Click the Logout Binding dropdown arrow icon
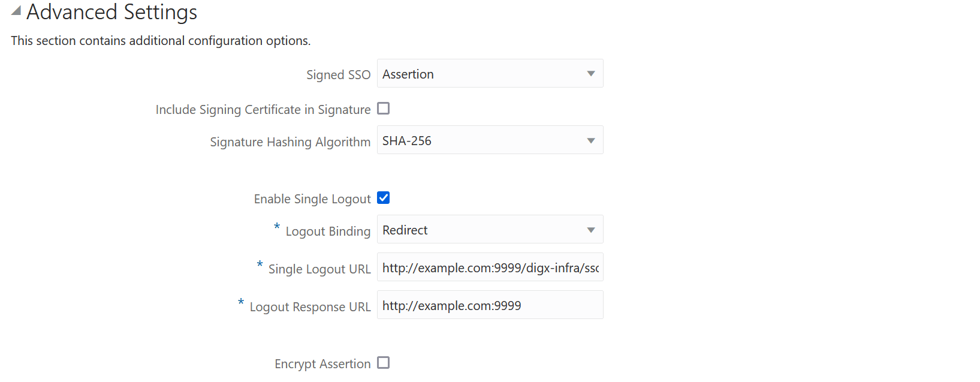980x382 pixels. click(592, 229)
